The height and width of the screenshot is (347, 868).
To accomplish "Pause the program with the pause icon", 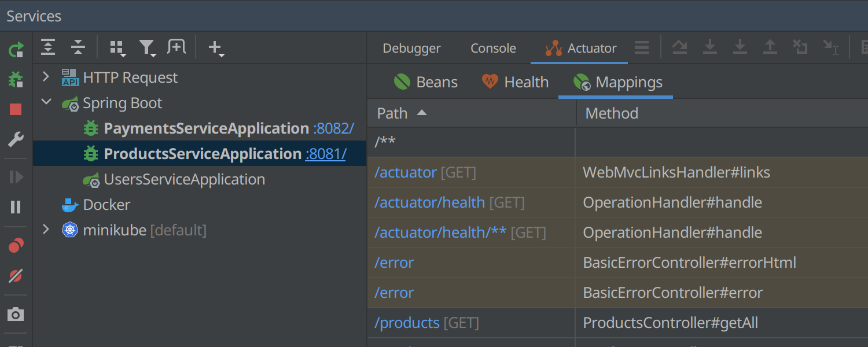I will (x=16, y=207).
